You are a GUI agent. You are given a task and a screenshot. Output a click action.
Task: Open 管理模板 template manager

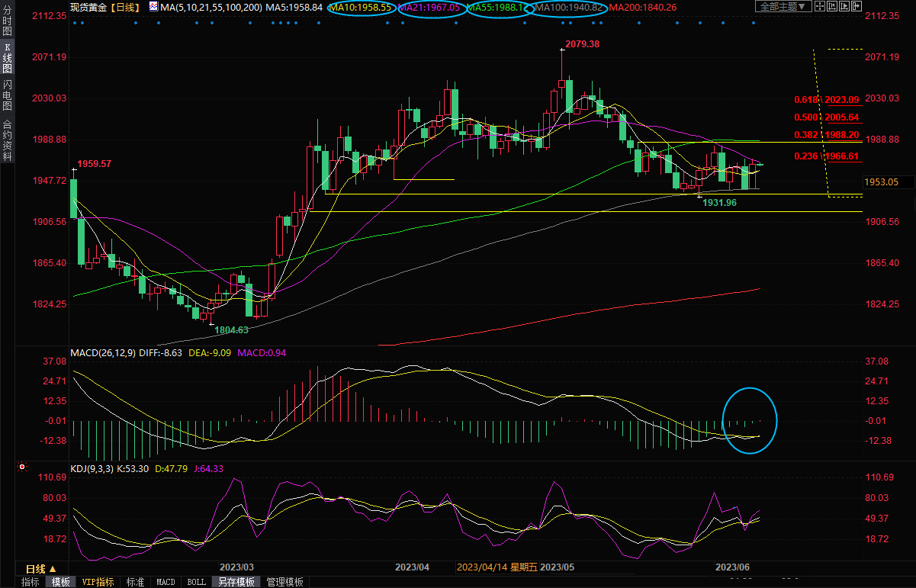[x=284, y=582]
